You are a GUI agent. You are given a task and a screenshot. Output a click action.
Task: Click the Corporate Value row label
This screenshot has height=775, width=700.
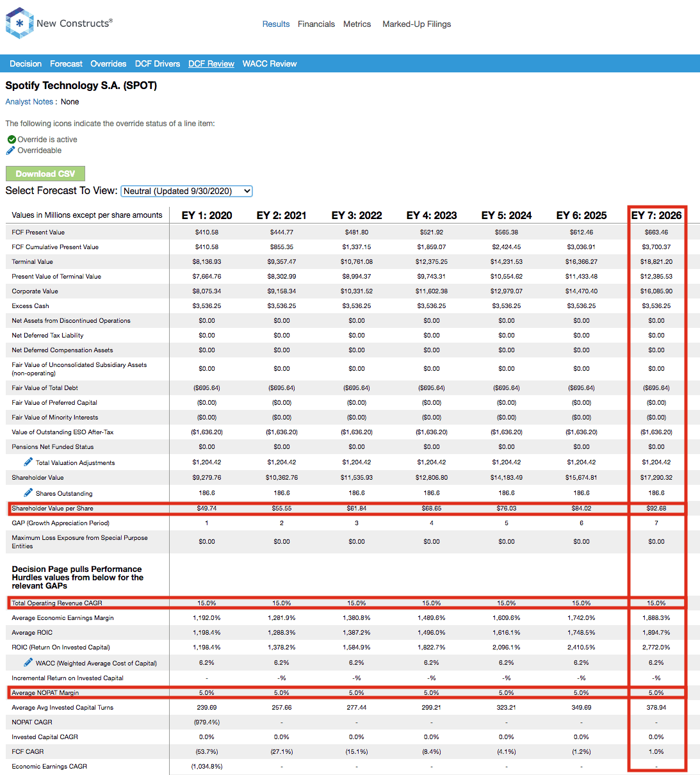point(35,291)
